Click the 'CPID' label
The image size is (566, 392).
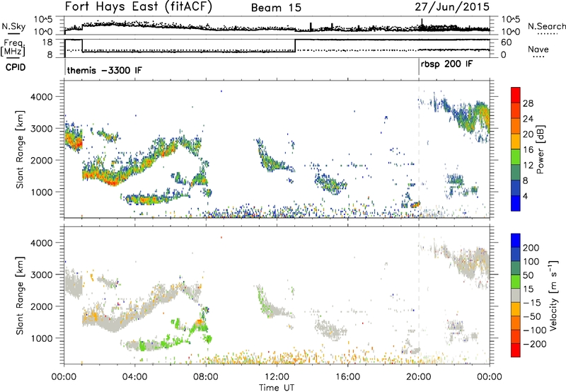[16, 67]
